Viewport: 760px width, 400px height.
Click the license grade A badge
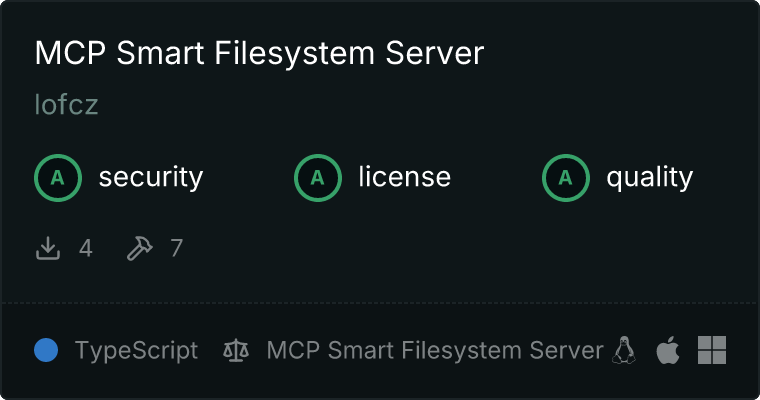coord(317,178)
